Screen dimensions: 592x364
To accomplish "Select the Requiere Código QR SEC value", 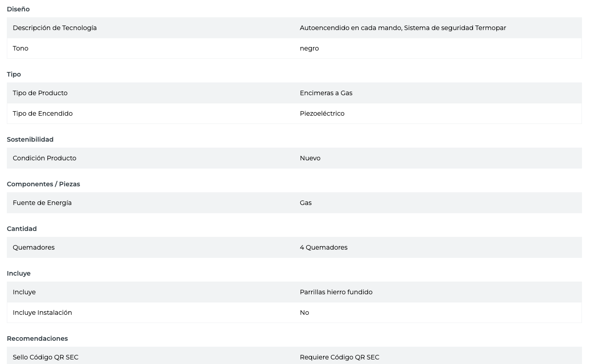I will pyautogui.click(x=339, y=357).
